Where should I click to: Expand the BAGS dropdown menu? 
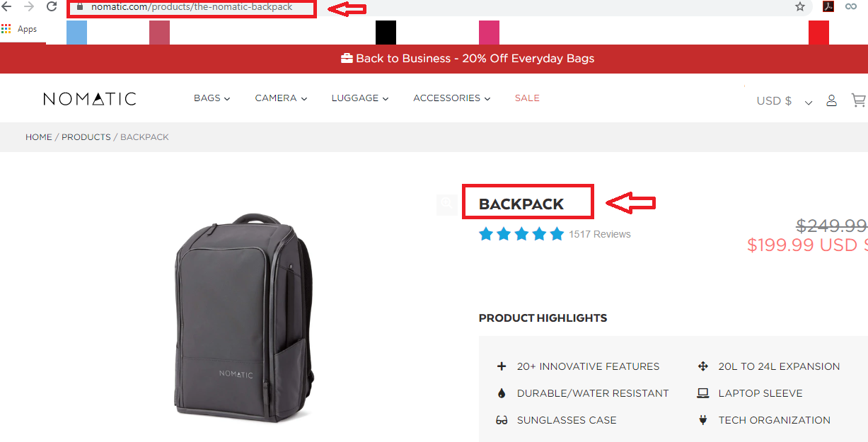coord(212,98)
